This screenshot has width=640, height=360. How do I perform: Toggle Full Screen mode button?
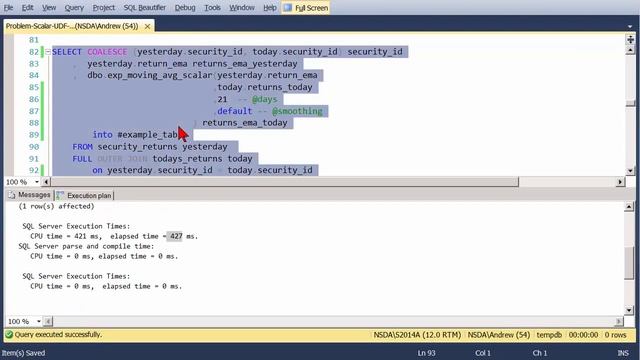tap(305, 8)
